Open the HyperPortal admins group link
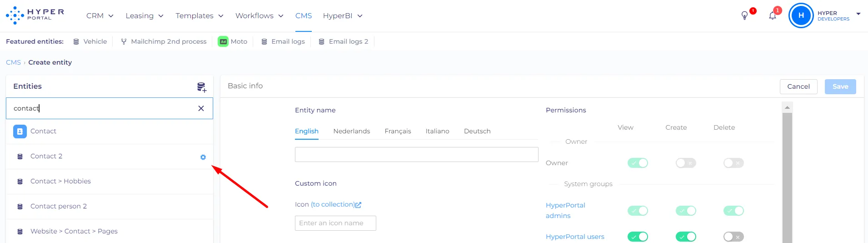 565,210
